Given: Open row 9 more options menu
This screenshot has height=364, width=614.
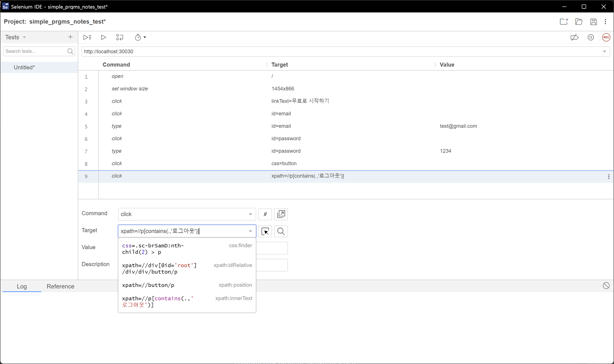Looking at the screenshot, I should pyautogui.click(x=608, y=176).
